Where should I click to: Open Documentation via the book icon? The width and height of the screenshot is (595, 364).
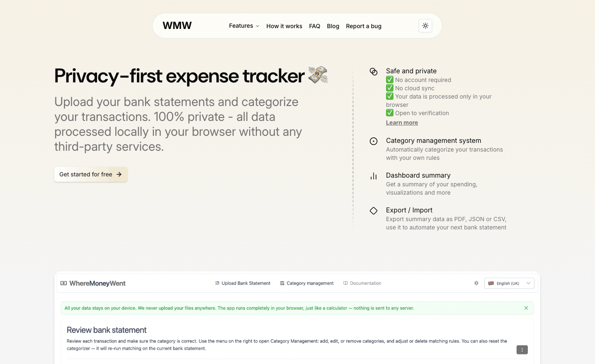tap(345, 283)
